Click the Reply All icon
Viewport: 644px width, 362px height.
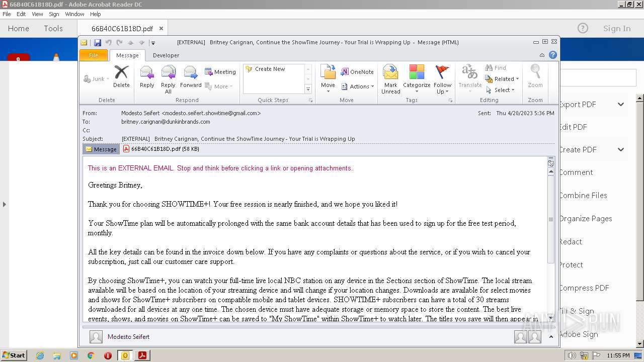tap(168, 79)
